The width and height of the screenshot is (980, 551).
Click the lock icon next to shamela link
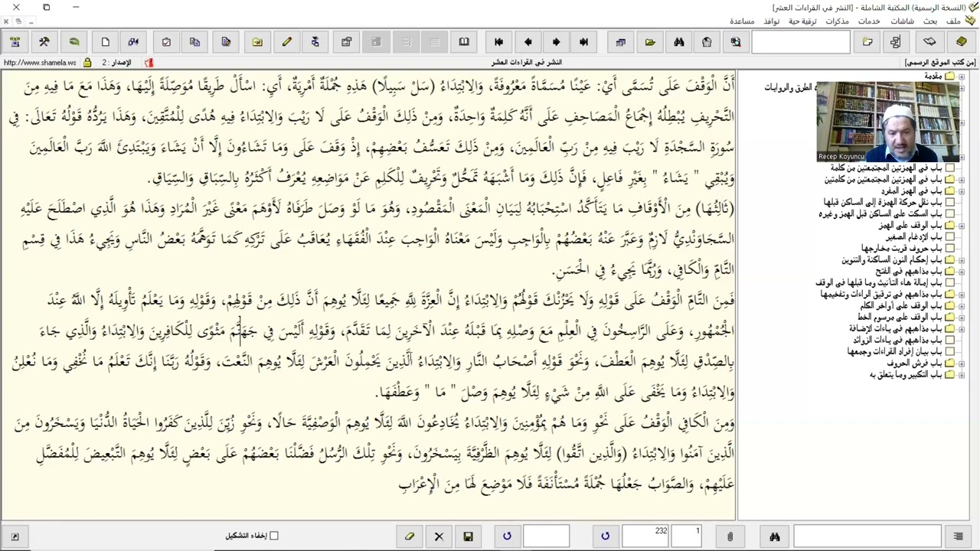[87, 63]
